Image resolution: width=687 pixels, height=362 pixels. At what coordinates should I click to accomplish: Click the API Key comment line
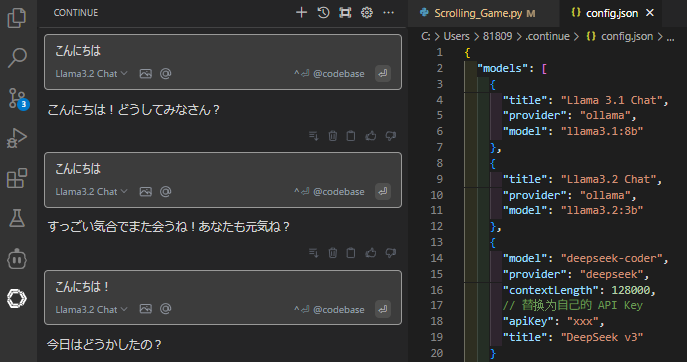(x=573, y=305)
